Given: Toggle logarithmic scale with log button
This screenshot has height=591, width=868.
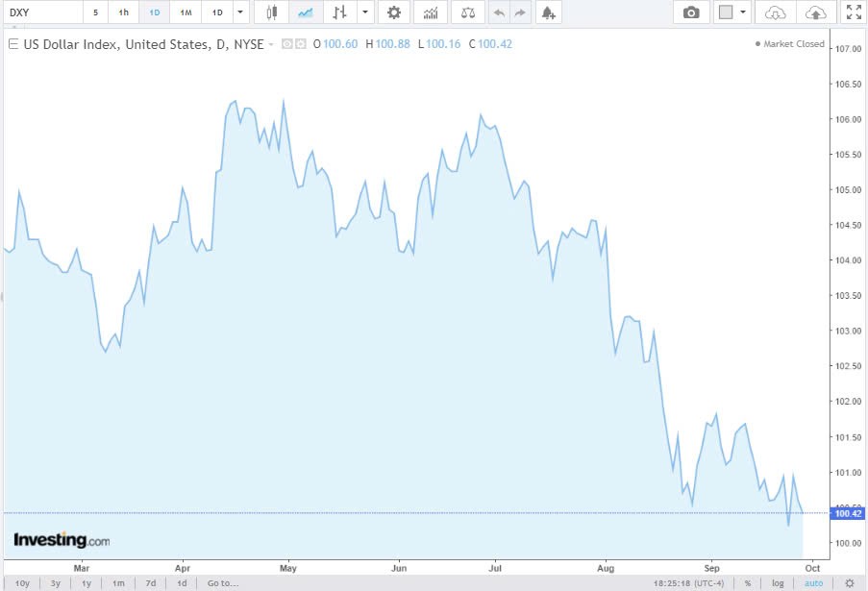Looking at the screenshot, I should click(x=777, y=582).
